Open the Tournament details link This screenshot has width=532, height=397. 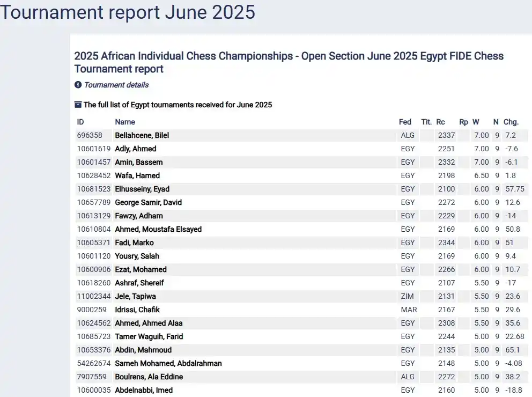tap(116, 85)
